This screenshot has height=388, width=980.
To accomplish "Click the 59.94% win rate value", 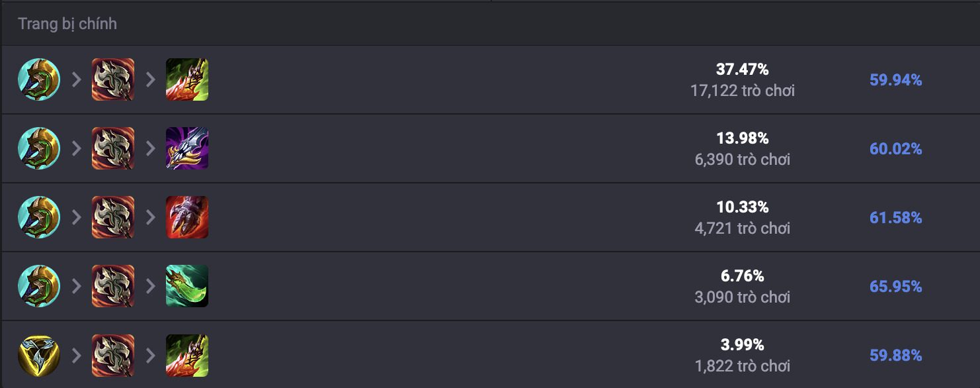I will point(895,80).
